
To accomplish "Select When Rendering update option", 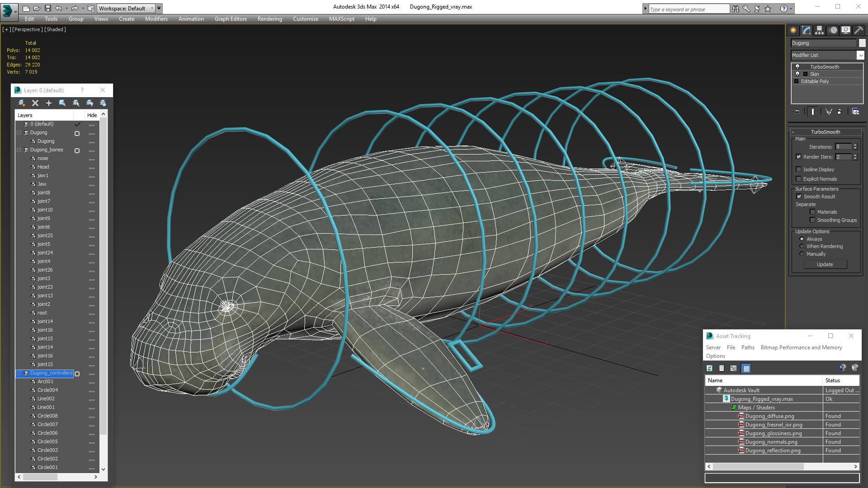I will [802, 246].
